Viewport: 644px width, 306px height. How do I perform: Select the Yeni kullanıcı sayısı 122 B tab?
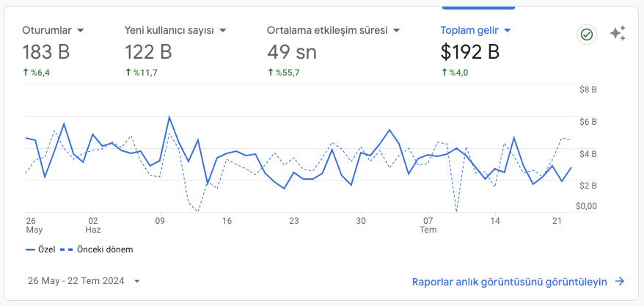point(148,52)
